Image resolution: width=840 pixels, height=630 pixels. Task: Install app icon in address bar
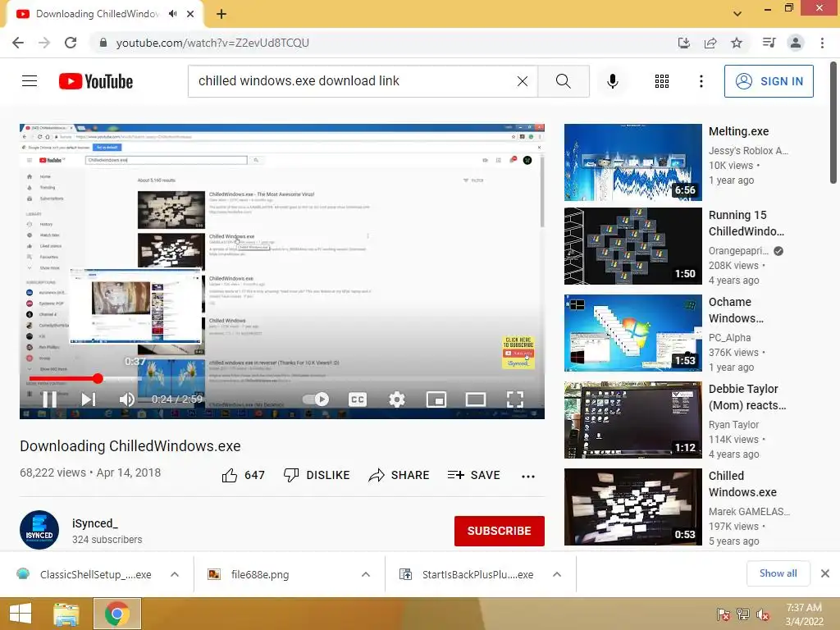683,43
